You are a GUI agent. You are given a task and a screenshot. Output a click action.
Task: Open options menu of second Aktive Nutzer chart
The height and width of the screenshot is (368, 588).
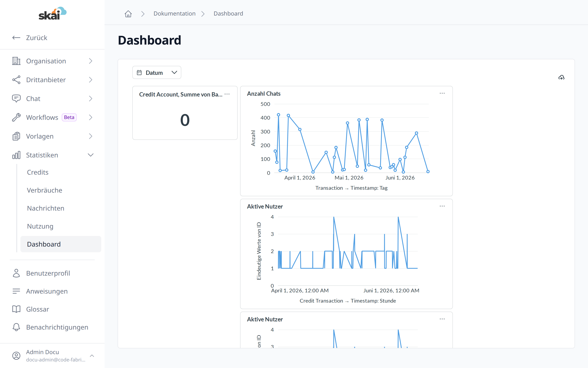click(x=442, y=319)
